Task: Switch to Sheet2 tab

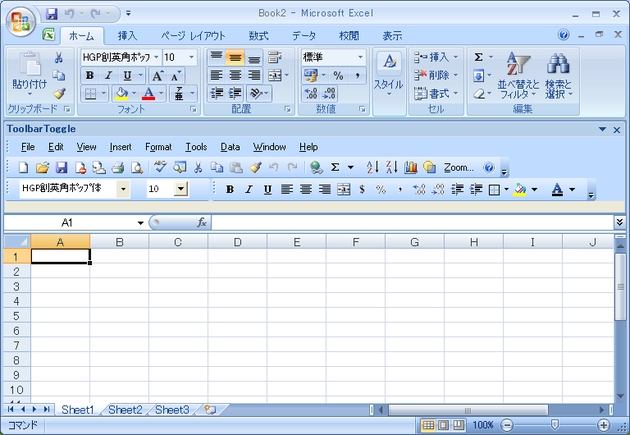Action: [x=125, y=410]
